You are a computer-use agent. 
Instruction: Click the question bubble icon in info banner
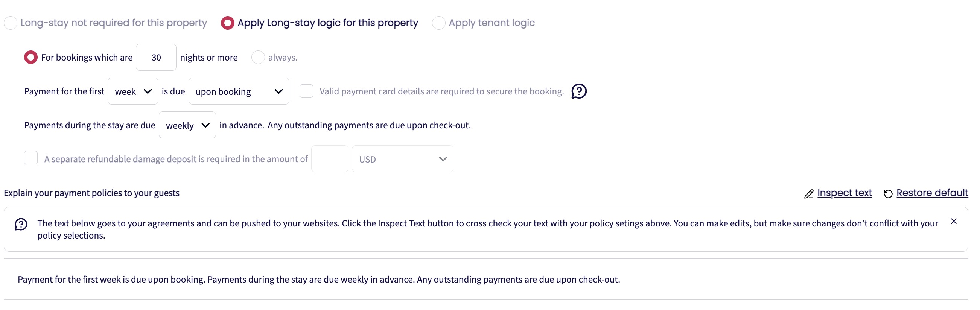21,225
